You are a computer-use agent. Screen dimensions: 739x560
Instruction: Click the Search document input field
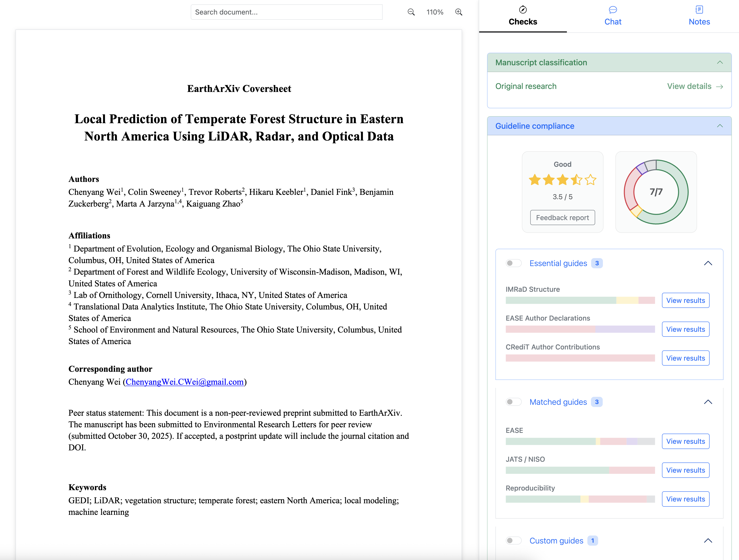(286, 12)
